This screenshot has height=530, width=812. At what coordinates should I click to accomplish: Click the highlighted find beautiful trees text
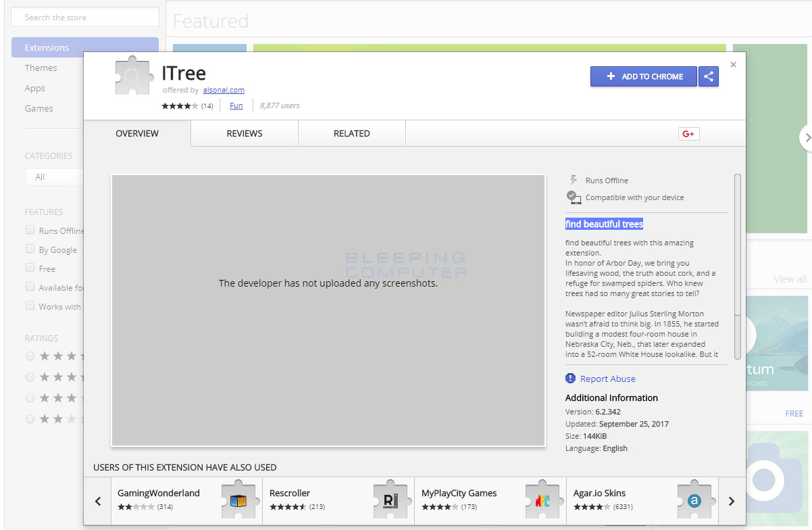tap(604, 224)
